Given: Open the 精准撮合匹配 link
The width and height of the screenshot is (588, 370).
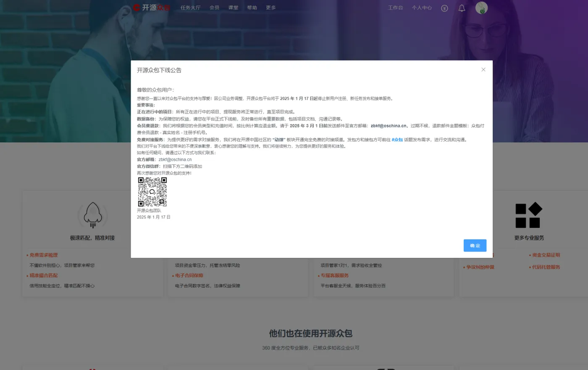Looking at the screenshot, I should [x=44, y=275].
